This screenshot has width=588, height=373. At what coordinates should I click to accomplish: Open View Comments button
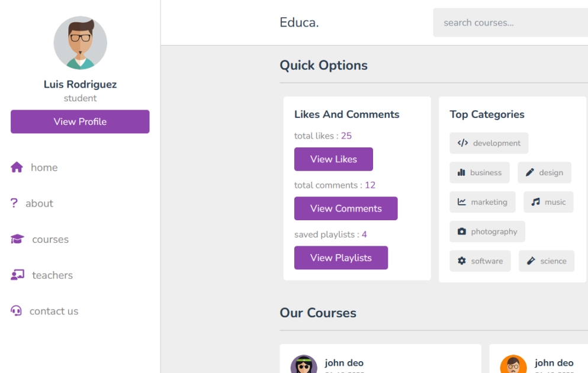coord(346,208)
